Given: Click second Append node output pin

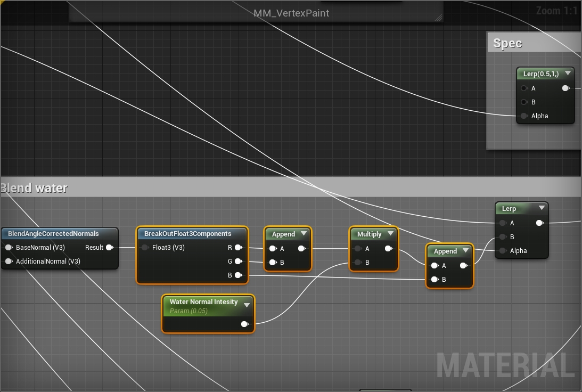Looking at the screenshot, I should tap(464, 266).
